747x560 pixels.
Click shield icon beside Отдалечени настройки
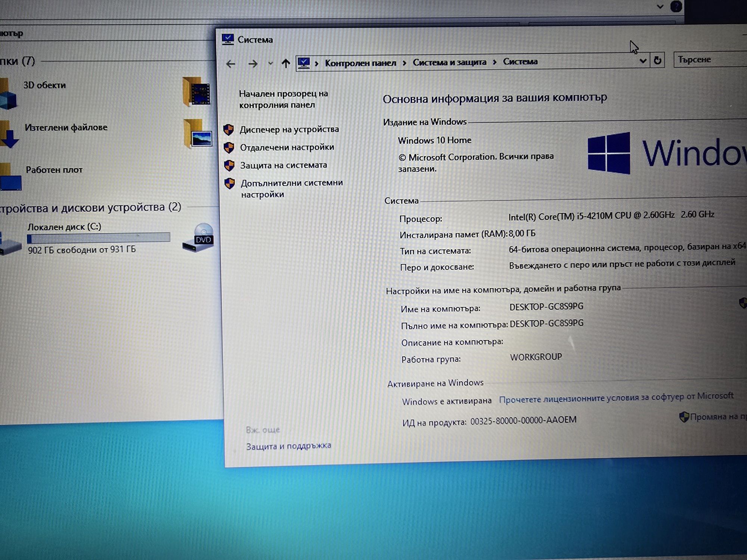click(229, 147)
